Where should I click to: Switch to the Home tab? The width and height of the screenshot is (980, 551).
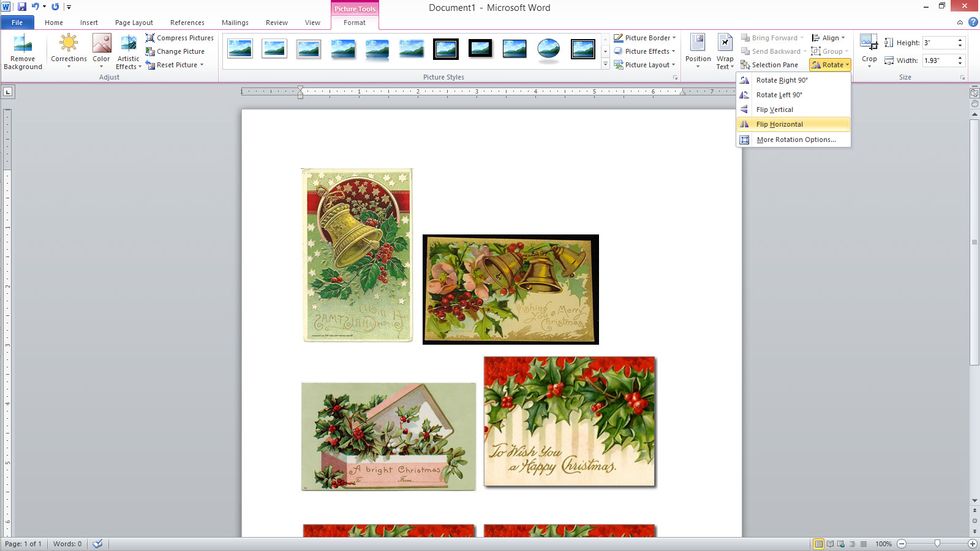(x=54, y=22)
